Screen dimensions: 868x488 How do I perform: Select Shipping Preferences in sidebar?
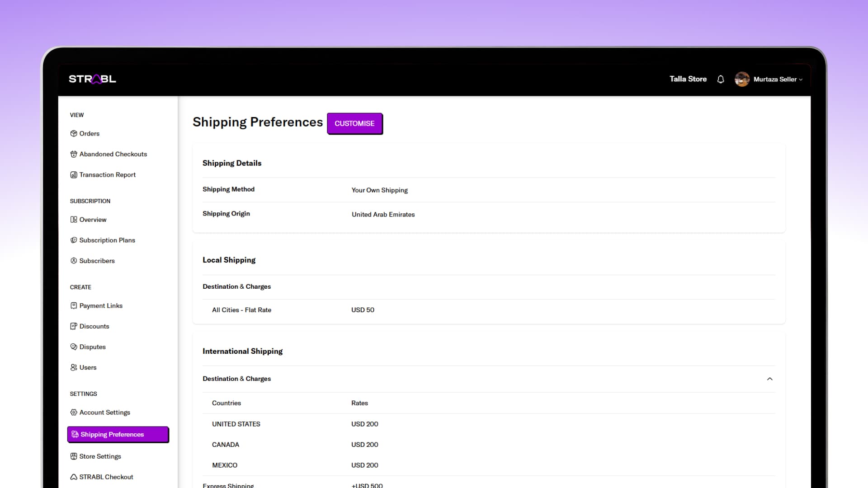pyautogui.click(x=112, y=435)
